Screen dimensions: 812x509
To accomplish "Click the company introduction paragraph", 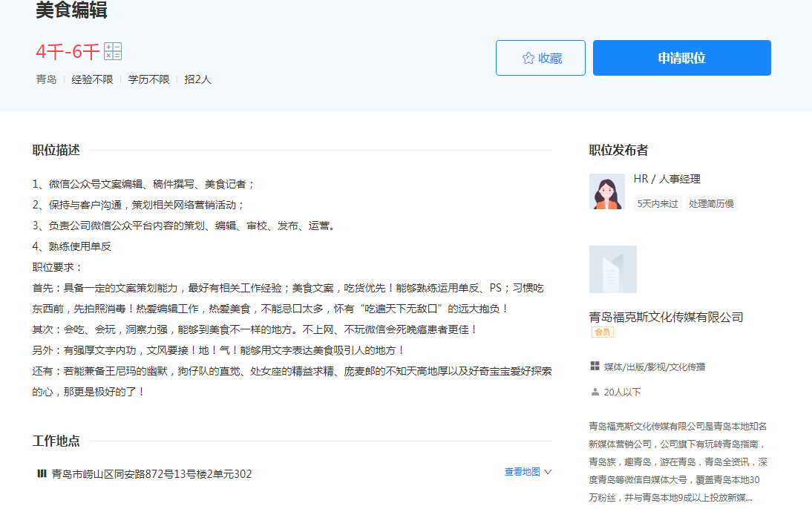I will point(678,462).
